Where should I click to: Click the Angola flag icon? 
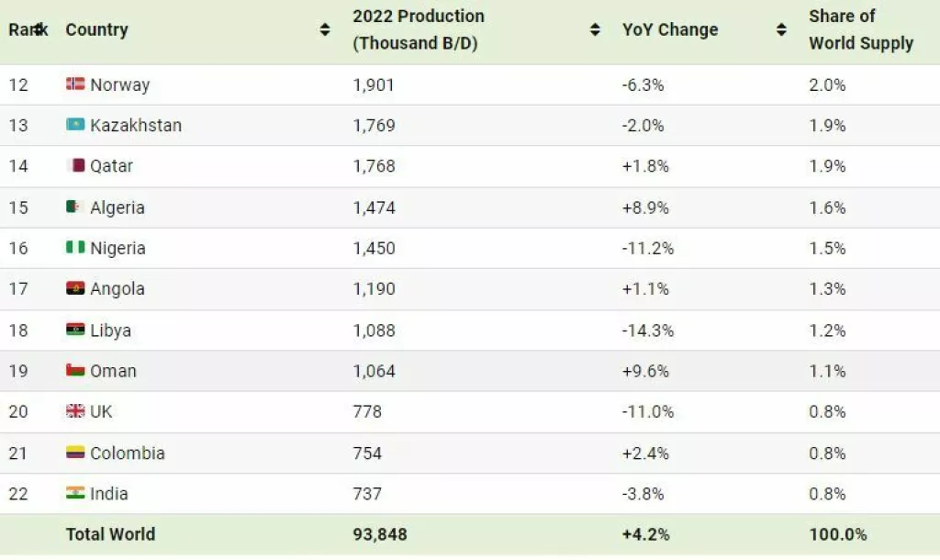(75, 288)
